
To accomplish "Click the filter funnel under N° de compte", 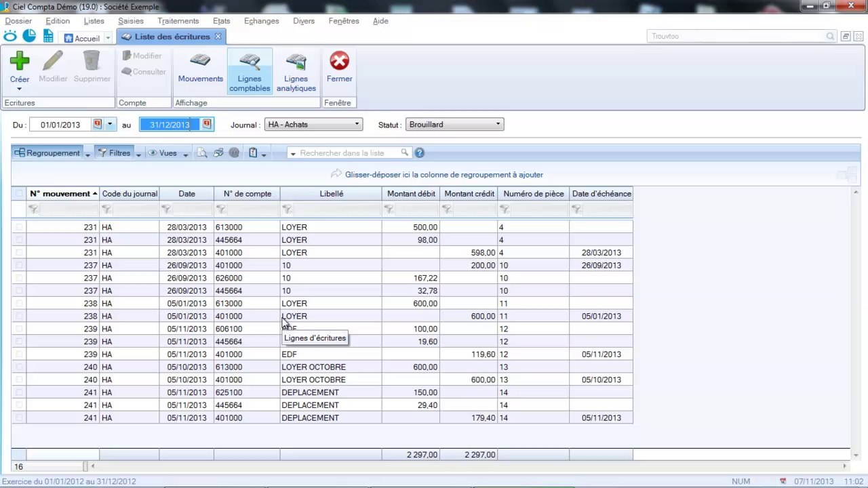I will point(222,210).
